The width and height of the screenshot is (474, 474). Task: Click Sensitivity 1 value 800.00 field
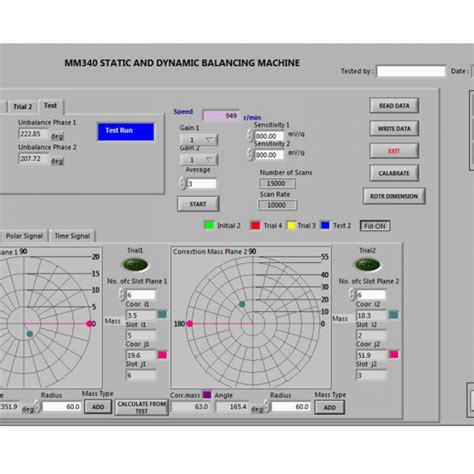point(269,136)
